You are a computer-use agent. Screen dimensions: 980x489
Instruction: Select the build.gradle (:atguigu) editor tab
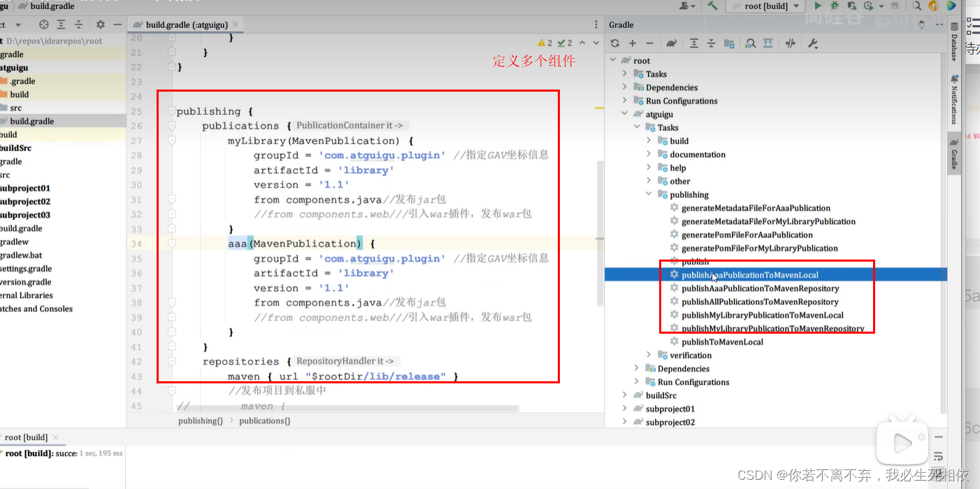click(186, 24)
